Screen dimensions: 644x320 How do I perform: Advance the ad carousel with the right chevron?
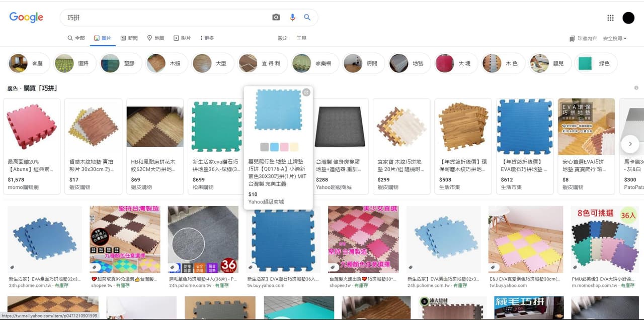[x=630, y=144]
